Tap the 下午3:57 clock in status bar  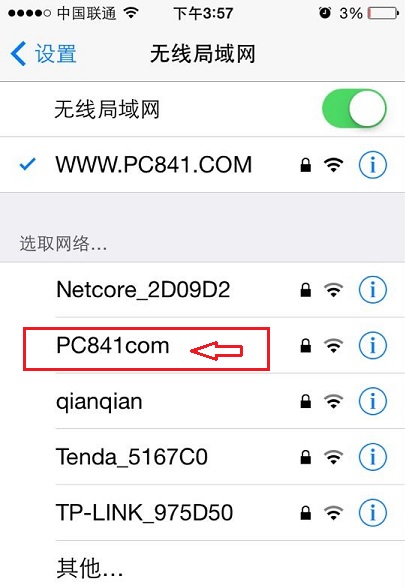point(203,14)
